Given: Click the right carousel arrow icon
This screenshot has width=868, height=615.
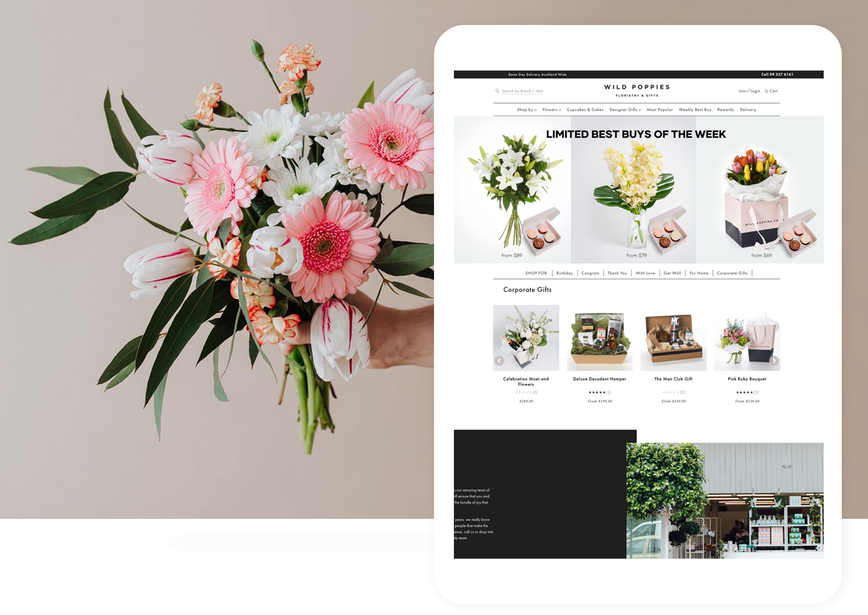Looking at the screenshot, I should point(779,359).
